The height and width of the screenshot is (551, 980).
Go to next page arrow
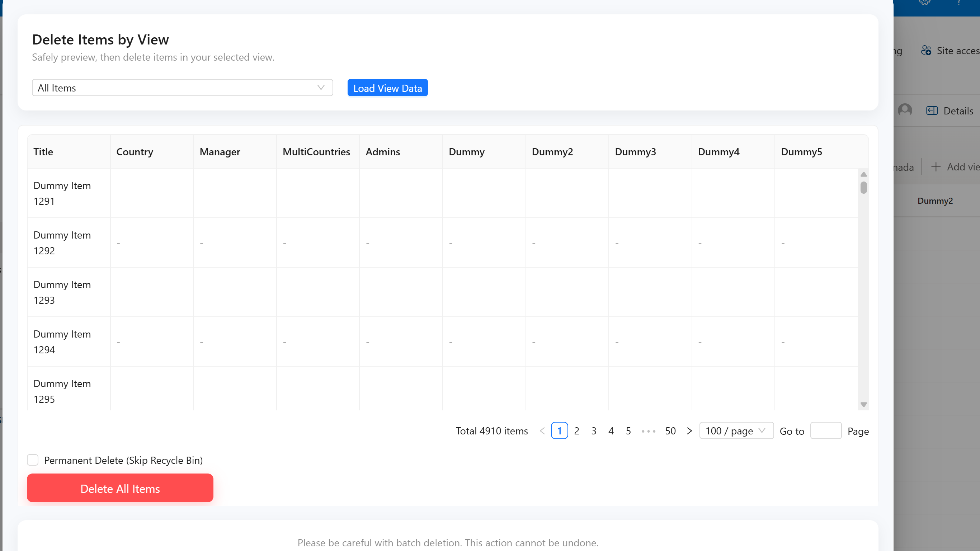pos(689,431)
